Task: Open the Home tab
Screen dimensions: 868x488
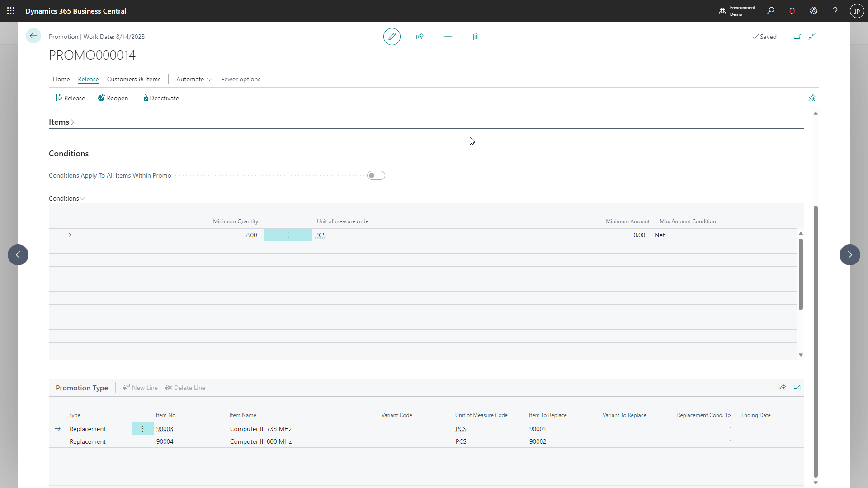Action: 61,79
